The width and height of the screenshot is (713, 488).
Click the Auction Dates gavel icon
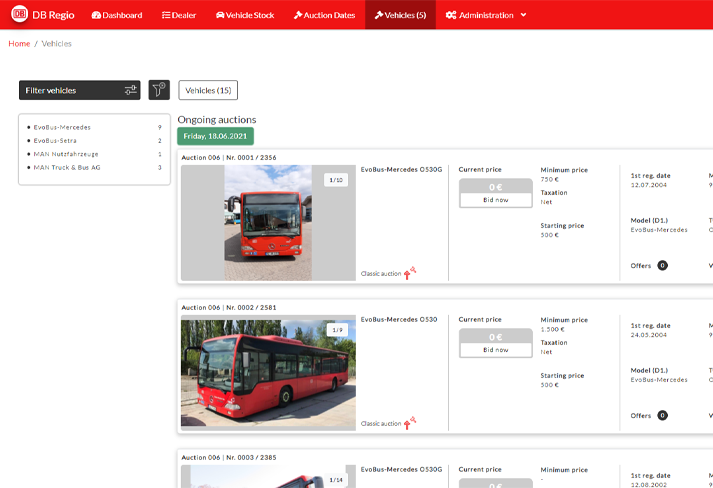298,15
